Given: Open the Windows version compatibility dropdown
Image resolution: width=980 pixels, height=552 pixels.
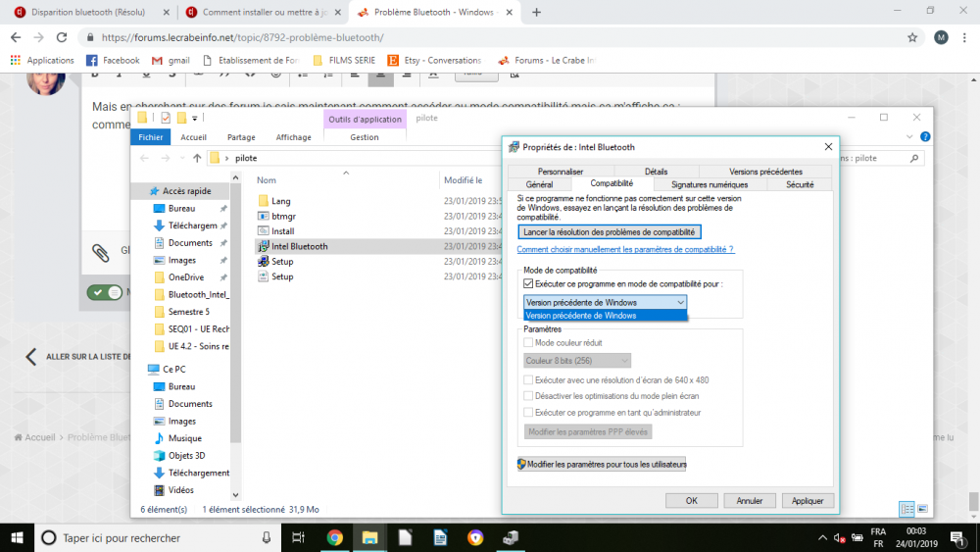Looking at the screenshot, I should click(605, 302).
